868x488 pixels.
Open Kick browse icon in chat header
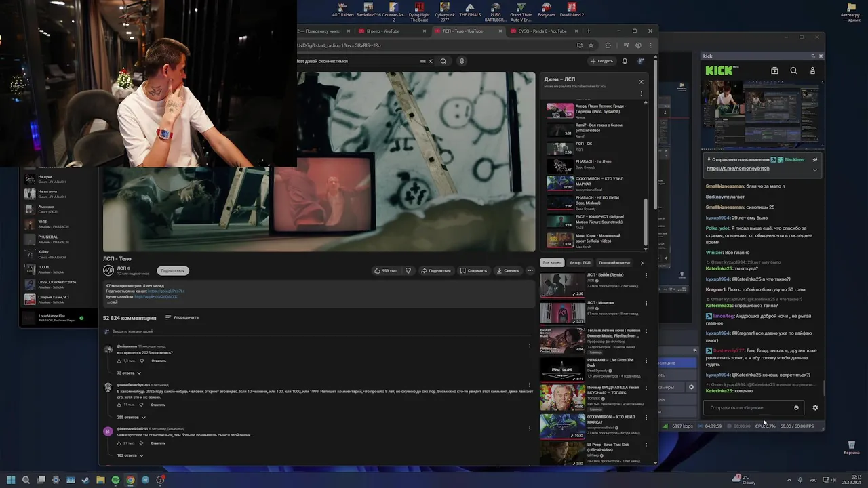(x=774, y=70)
